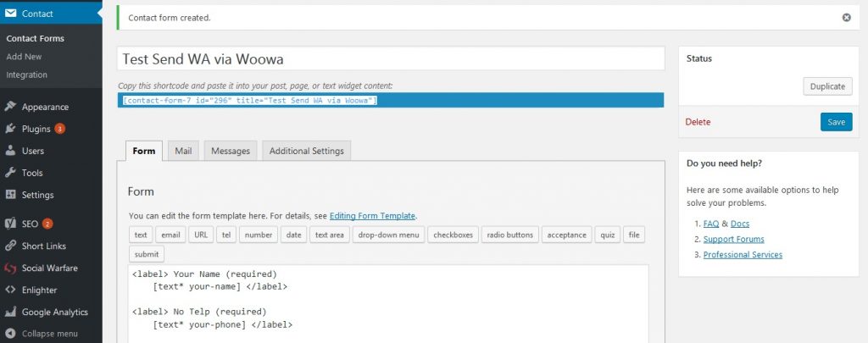The image size is (868, 343).
Task: Open the Editing Form Template link
Action: click(x=372, y=216)
